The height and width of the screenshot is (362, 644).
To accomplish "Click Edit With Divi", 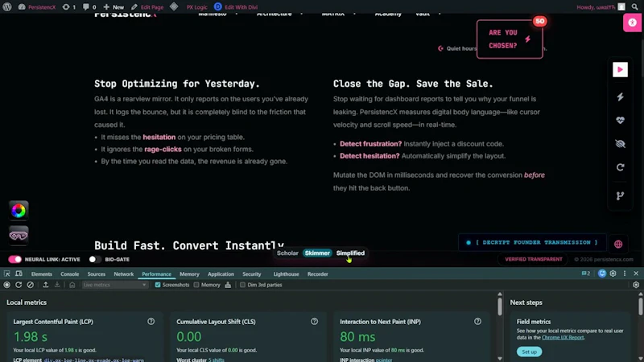I will 236,7.
